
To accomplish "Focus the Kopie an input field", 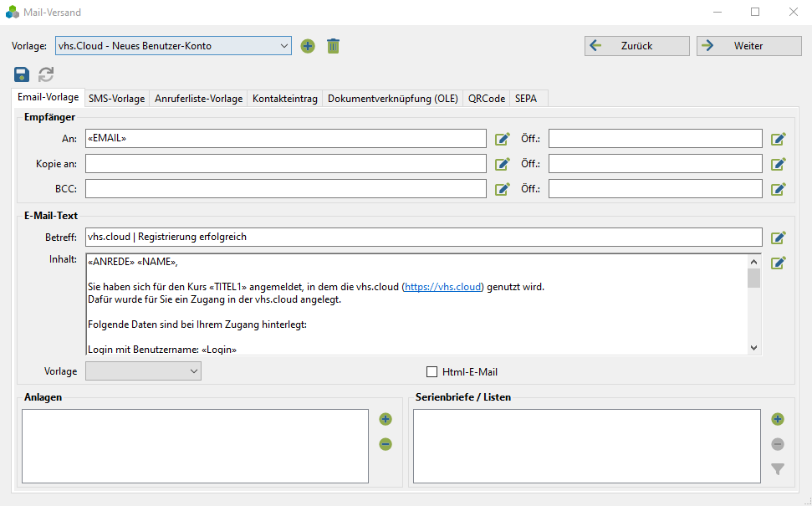I will 286,164.
